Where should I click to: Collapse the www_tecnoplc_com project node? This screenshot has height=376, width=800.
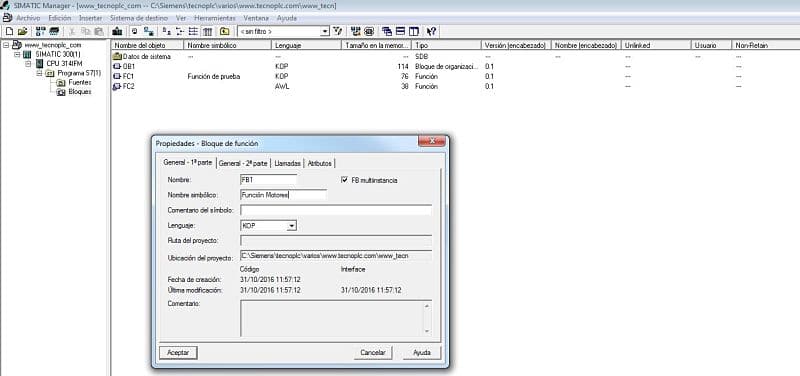click(6, 45)
